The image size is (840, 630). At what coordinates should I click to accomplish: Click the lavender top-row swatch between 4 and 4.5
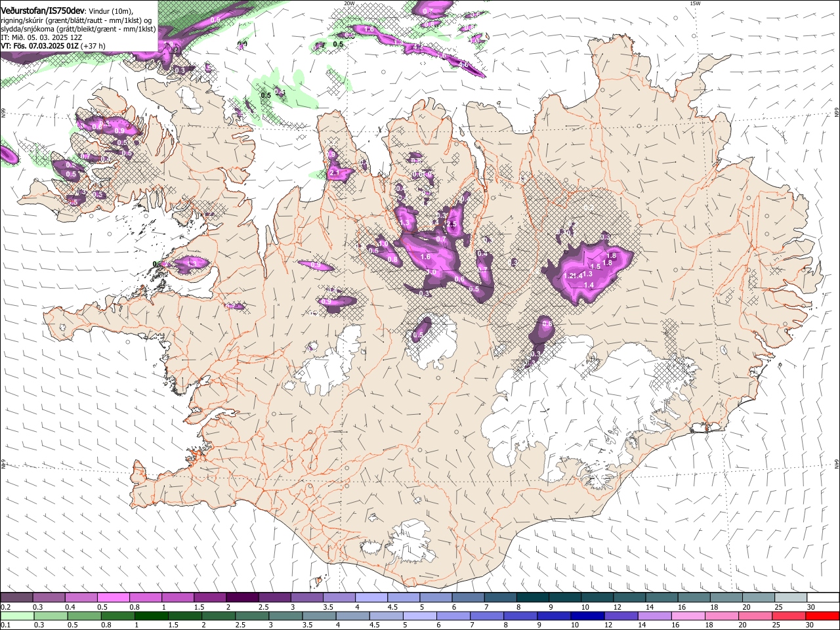(x=371, y=598)
